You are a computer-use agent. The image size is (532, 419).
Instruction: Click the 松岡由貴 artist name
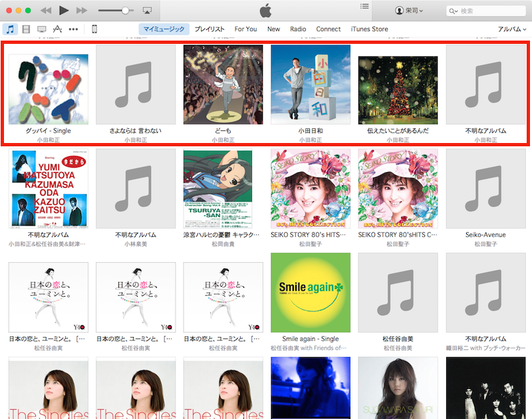(x=223, y=244)
